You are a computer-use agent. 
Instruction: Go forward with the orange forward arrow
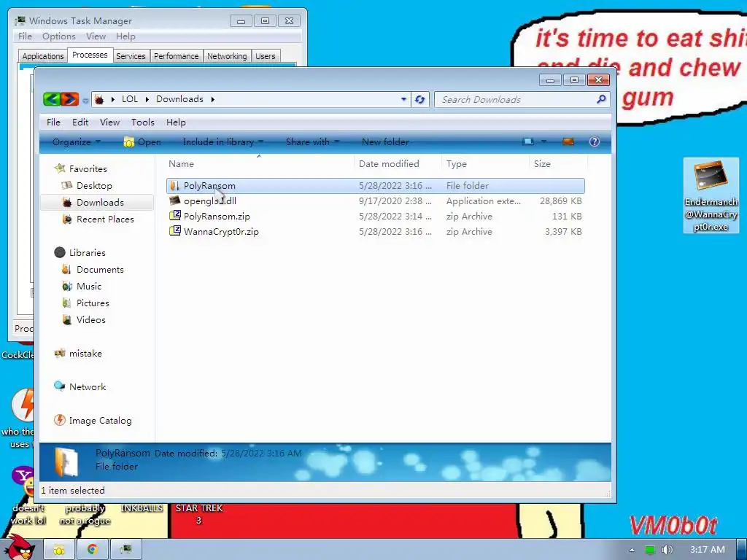click(x=69, y=99)
